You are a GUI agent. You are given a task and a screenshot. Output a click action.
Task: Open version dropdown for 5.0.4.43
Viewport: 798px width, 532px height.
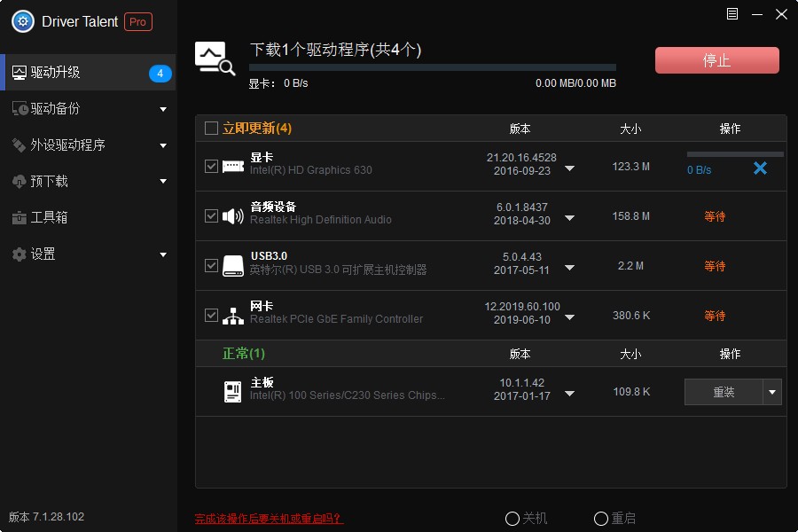569,268
